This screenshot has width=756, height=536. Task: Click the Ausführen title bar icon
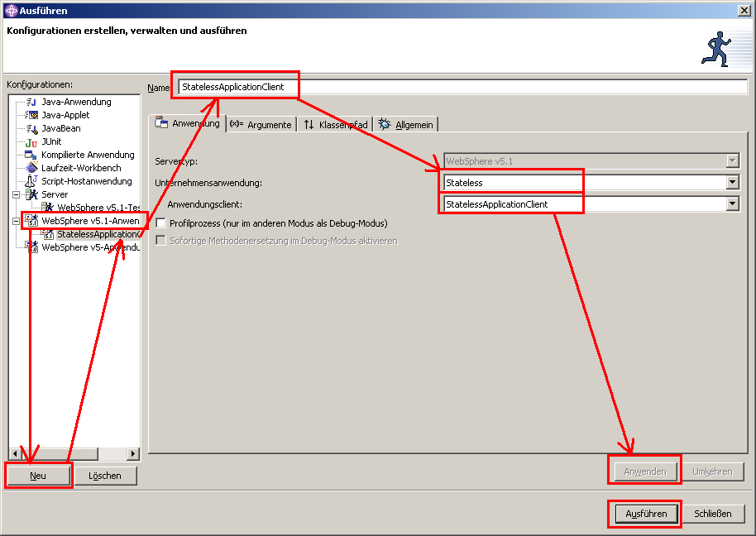(11, 11)
